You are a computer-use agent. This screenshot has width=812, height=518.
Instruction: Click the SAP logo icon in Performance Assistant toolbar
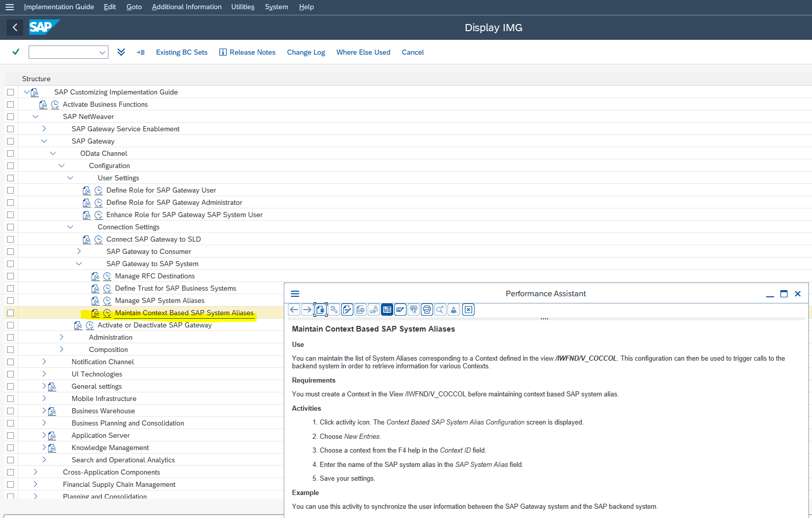pyautogui.click(x=400, y=310)
